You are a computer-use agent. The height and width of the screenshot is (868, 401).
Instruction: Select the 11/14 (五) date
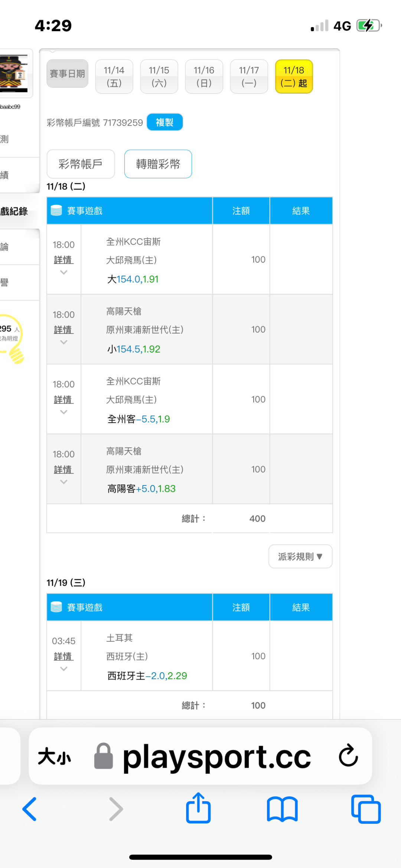(114, 76)
